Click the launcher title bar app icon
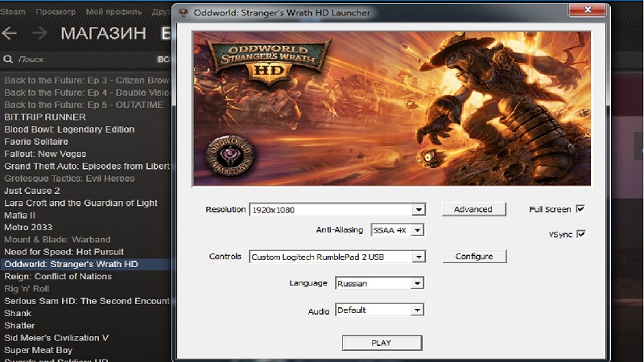The image size is (644, 362). coord(184,13)
